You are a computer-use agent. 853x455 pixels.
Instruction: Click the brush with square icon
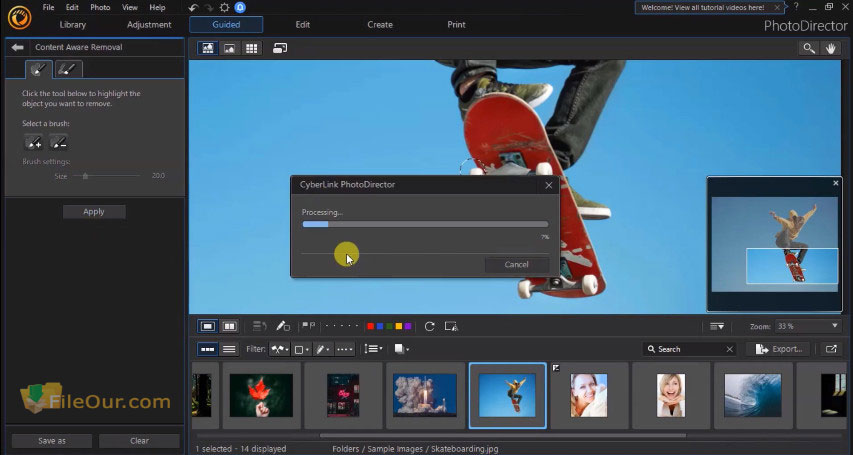pyautogui.click(x=283, y=326)
